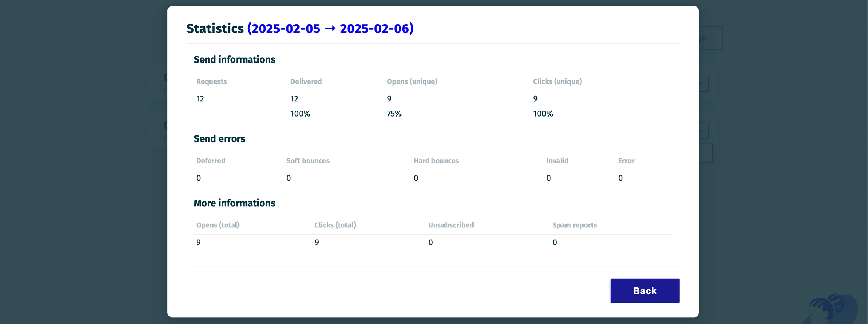Open the lower dimmed dropdown chevron behind dialog
This screenshot has height=324, width=868.
coord(703,131)
